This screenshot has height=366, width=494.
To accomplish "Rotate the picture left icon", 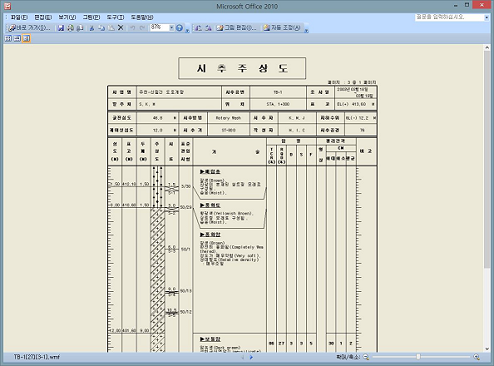I will (199, 28).
